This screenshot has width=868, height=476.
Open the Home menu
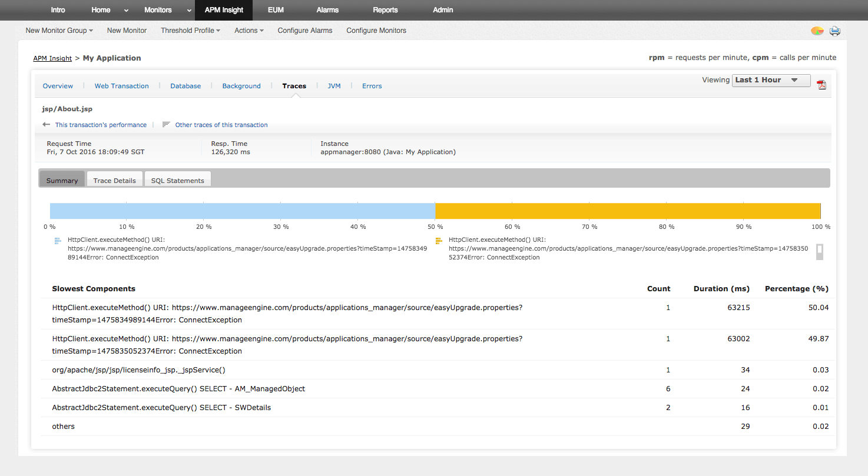[101, 10]
